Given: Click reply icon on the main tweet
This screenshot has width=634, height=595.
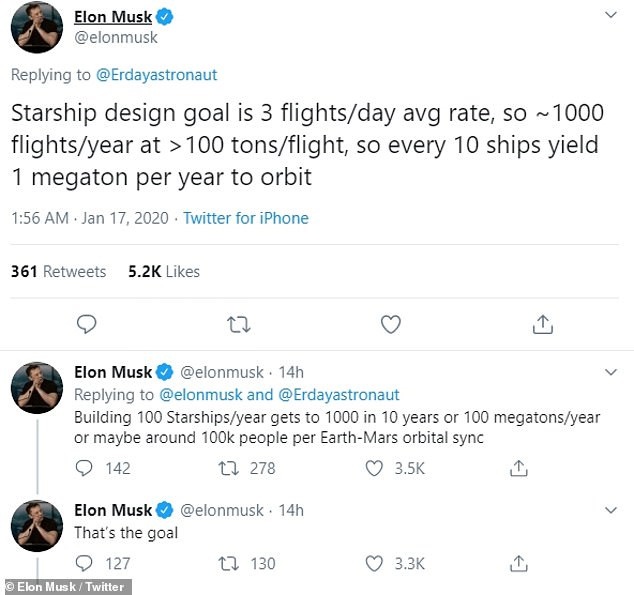Looking at the screenshot, I should click(x=87, y=324).
